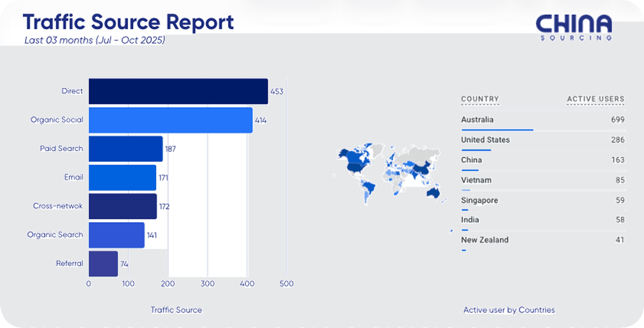The width and height of the screenshot is (644, 328).
Task: Select the Organic Social bar
Action: pos(171,120)
